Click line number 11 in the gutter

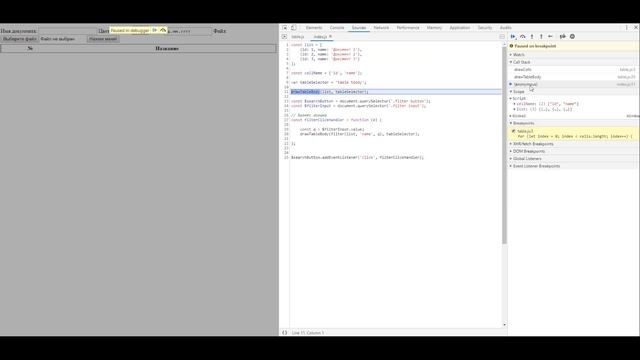[x=286, y=92]
